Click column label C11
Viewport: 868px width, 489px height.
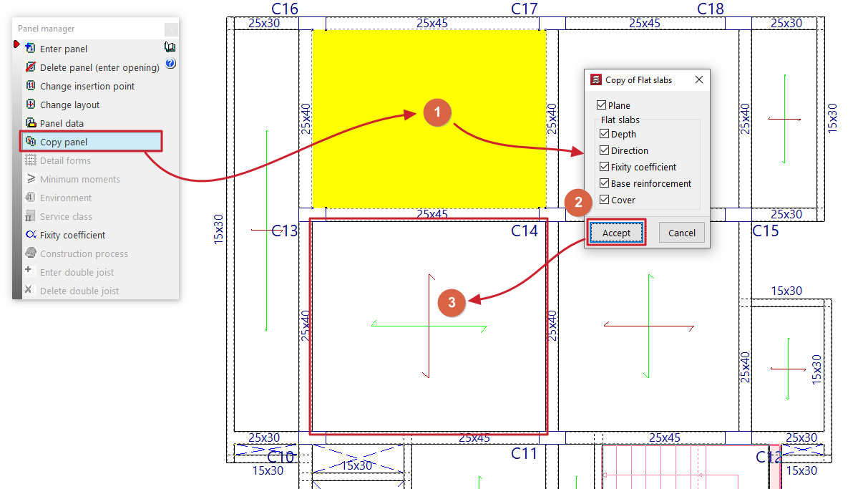click(x=524, y=453)
